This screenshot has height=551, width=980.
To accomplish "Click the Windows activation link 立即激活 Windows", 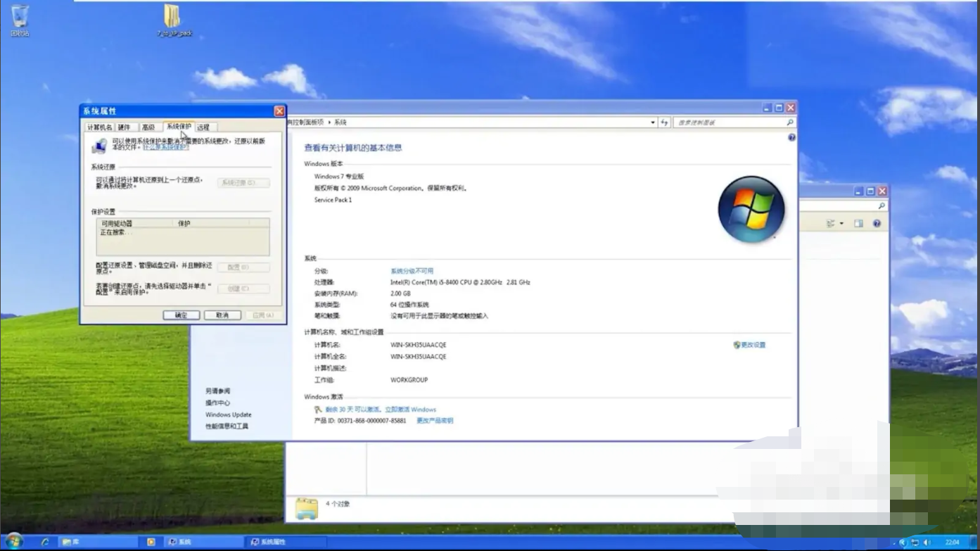I will coord(410,410).
